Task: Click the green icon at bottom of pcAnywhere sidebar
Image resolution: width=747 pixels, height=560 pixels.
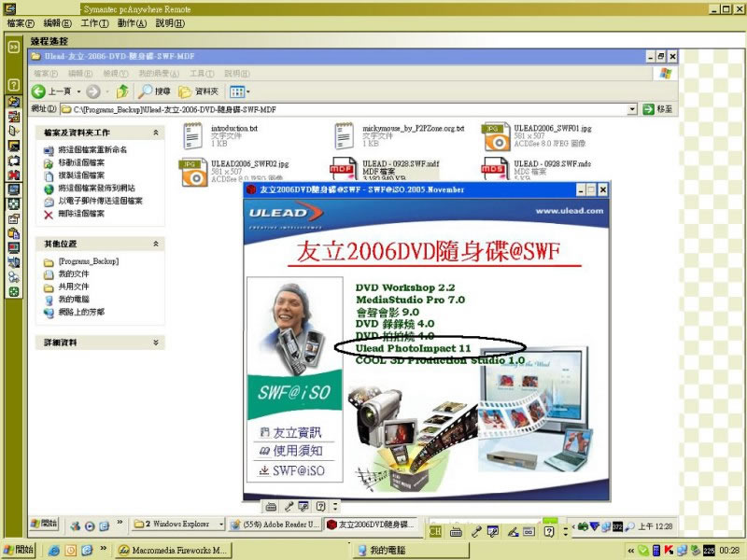Action: tap(14, 292)
